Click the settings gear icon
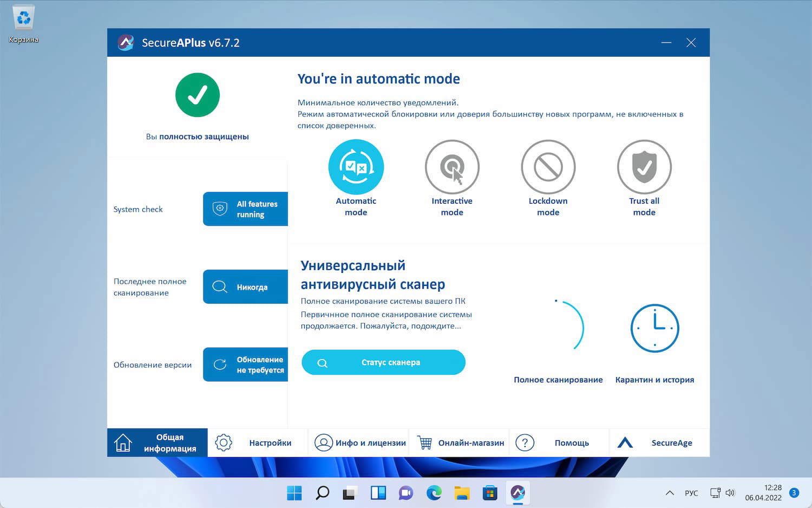 [224, 442]
